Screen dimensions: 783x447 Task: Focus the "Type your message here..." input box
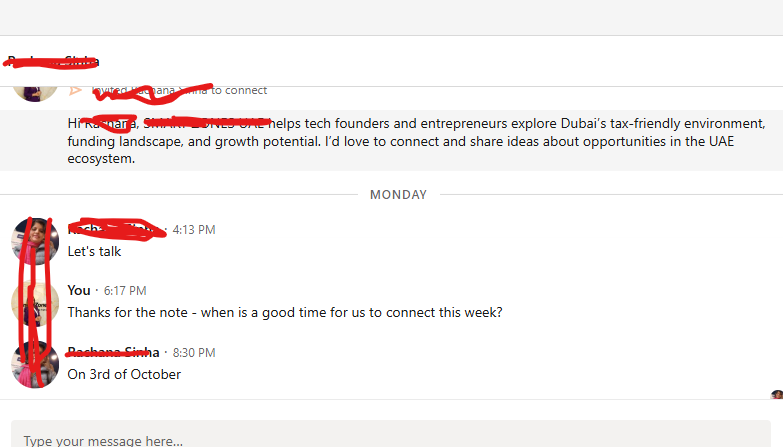[390, 438]
